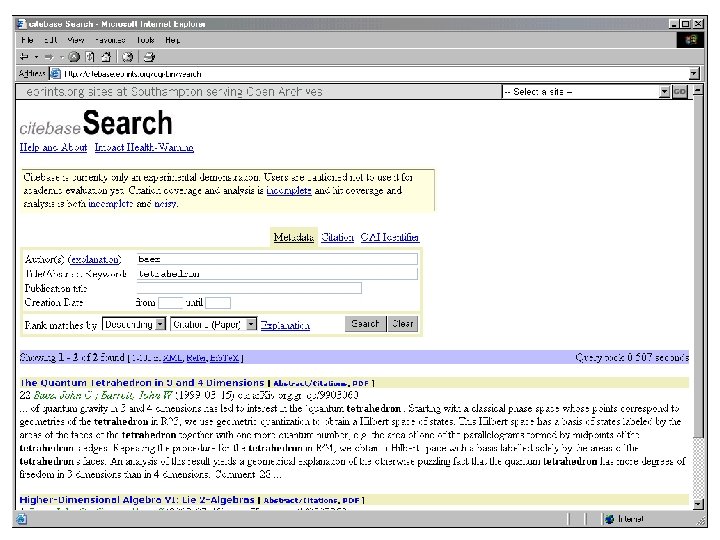Open the Explanation link beside ranking options
This screenshot has width=720, height=540.
285,325
